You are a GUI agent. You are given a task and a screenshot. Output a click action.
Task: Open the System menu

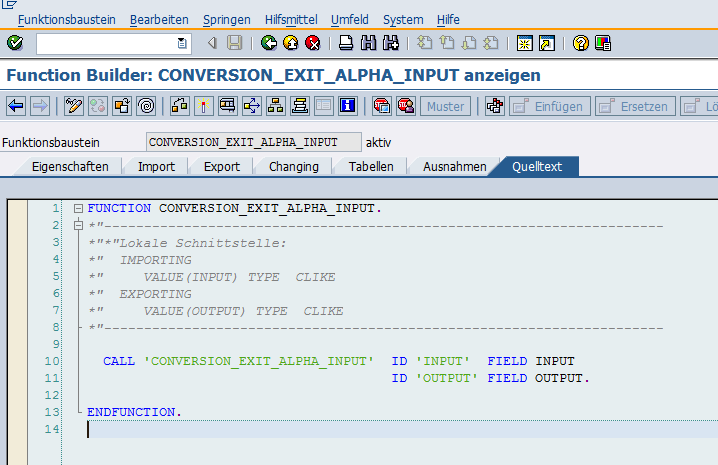click(x=403, y=20)
